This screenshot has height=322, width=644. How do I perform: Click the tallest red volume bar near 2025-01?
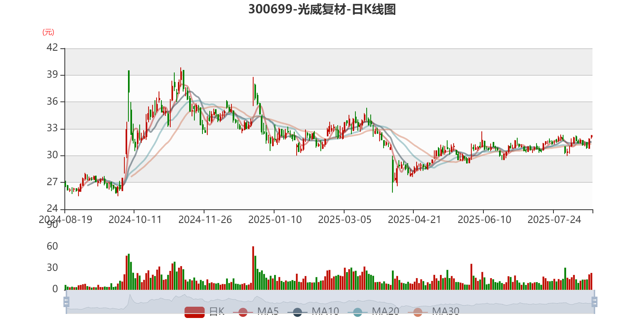[x=253, y=268]
